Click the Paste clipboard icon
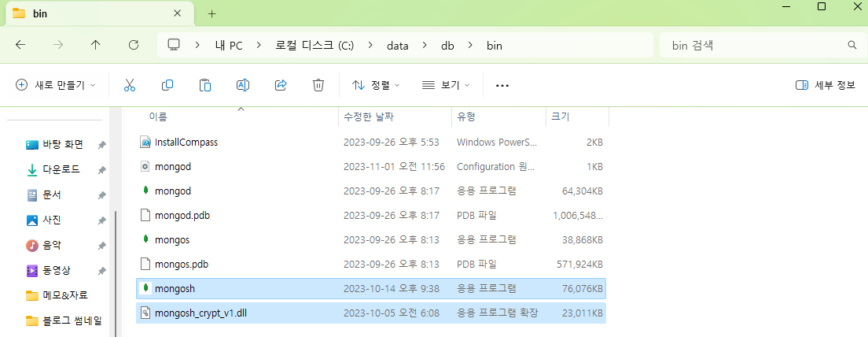This screenshot has width=868, height=337. 205,85
